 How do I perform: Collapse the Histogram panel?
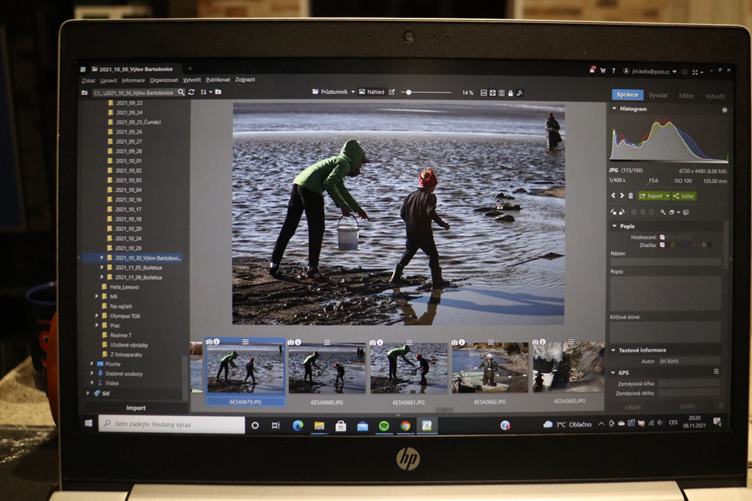coord(614,109)
